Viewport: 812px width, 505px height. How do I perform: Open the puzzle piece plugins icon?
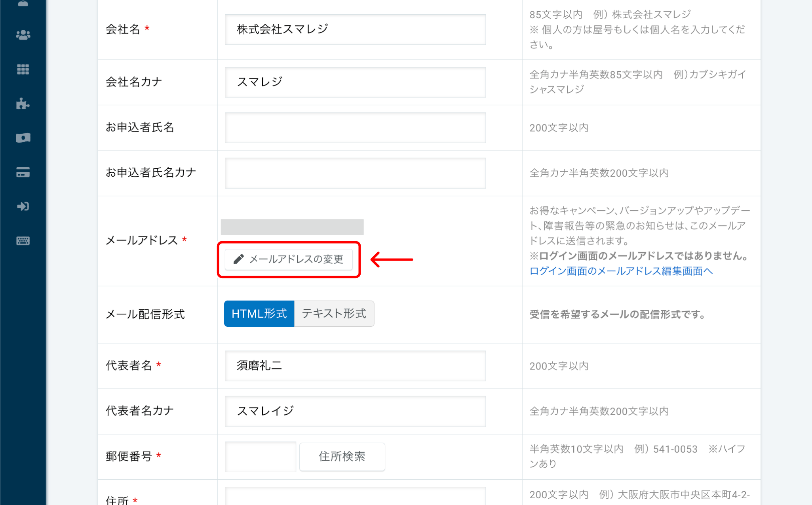point(23,104)
